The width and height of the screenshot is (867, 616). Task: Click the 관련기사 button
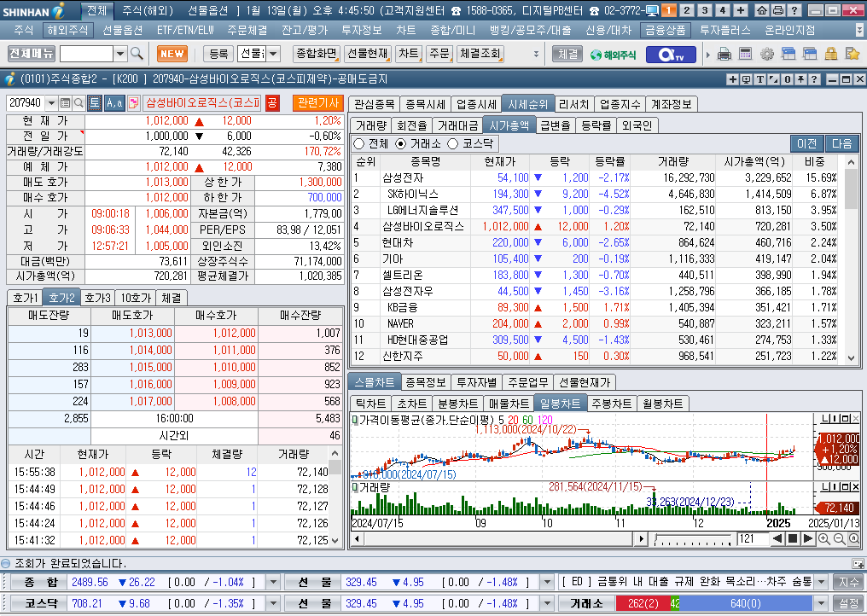point(318,103)
